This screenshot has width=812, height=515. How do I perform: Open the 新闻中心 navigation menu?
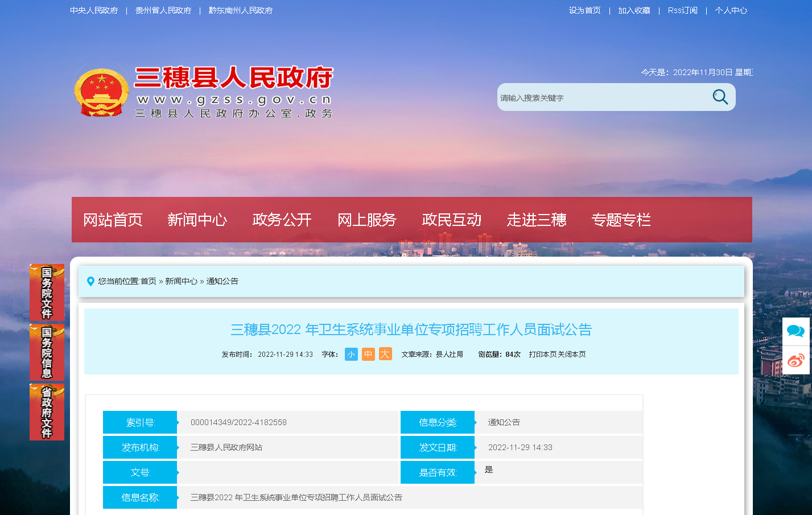point(197,220)
